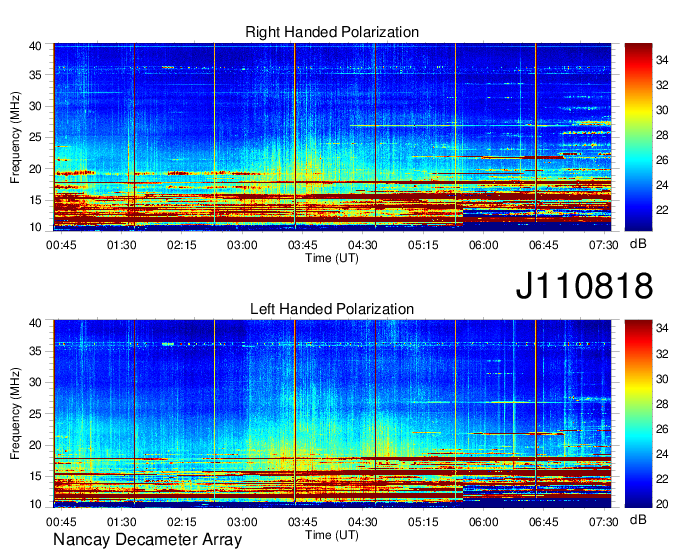Click the 'dB' unit label beside top colorbar

tap(638, 244)
